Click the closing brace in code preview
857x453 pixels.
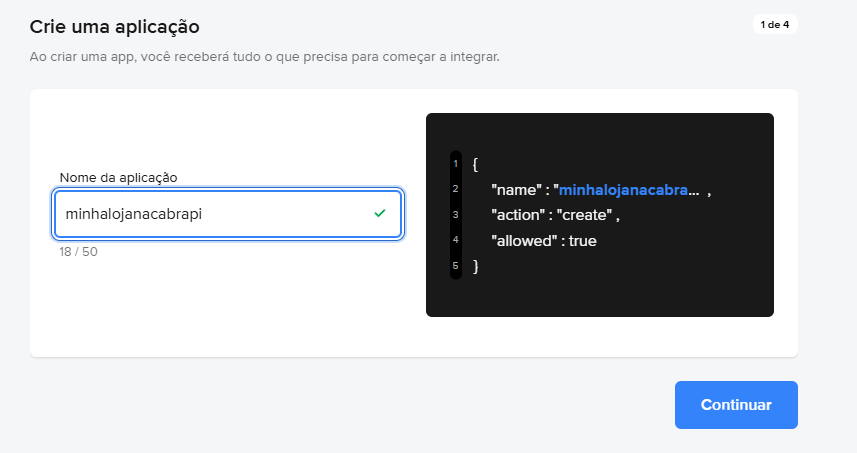tap(476, 266)
